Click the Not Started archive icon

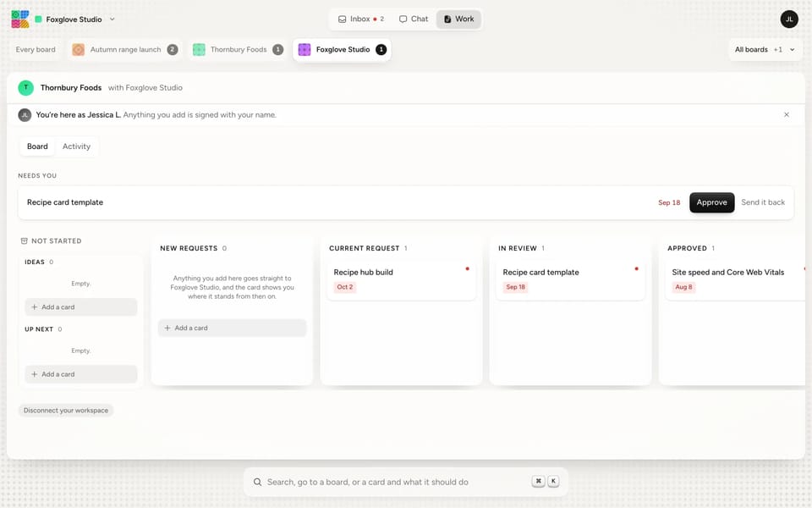pos(24,241)
